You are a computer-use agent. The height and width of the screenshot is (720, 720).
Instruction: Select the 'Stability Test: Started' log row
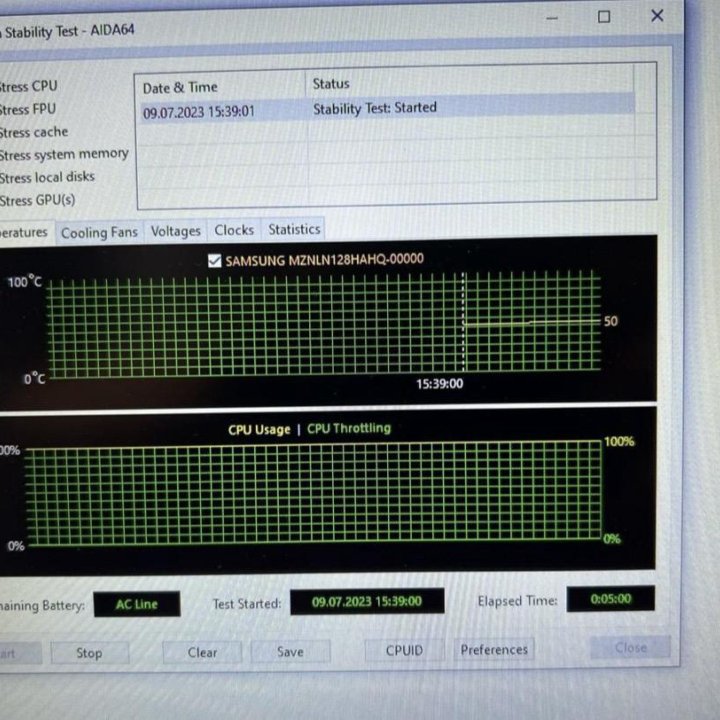pyautogui.click(x=388, y=109)
